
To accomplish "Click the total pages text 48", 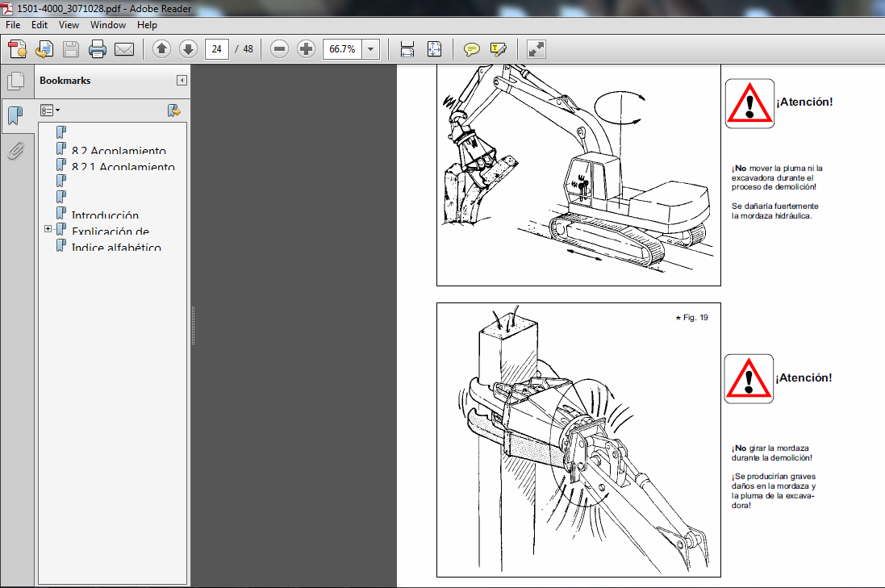I will pos(248,49).
